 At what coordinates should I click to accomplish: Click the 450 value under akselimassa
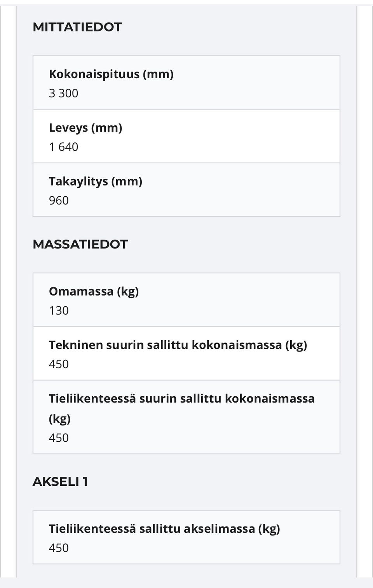(59, 548)
